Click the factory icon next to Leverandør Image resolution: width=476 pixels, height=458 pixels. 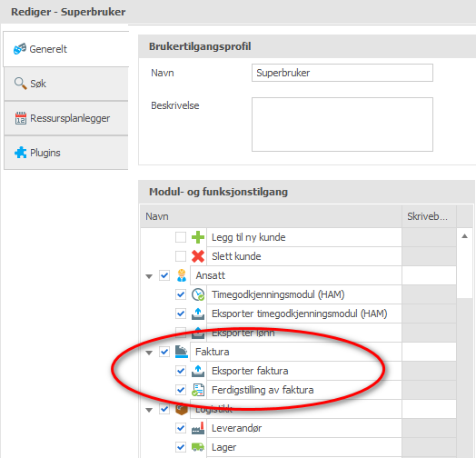[198, 428]
